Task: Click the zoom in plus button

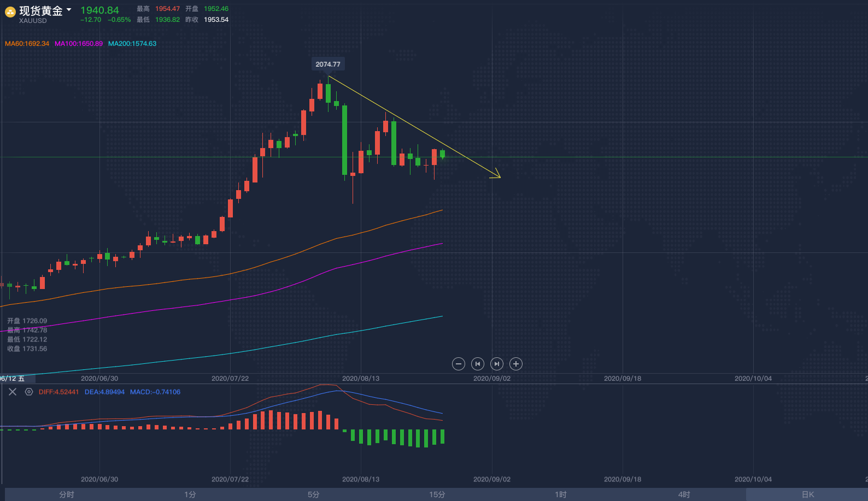Action: coord(516,364)
